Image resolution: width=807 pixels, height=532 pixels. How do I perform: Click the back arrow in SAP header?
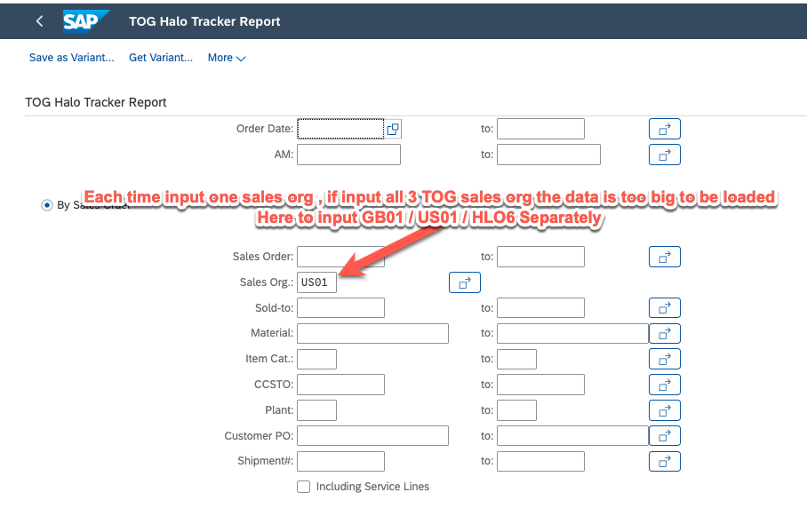coord(39,21)
